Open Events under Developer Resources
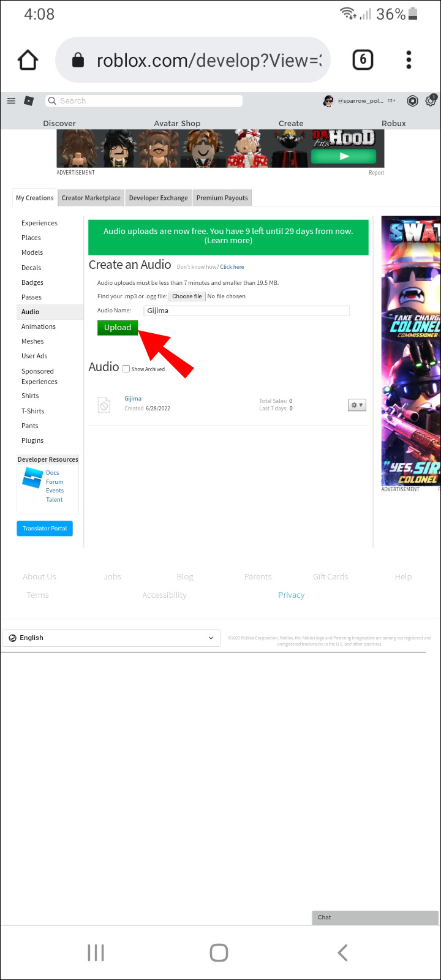The width and height of the screenshot is (441, 980). click(55, 491)
